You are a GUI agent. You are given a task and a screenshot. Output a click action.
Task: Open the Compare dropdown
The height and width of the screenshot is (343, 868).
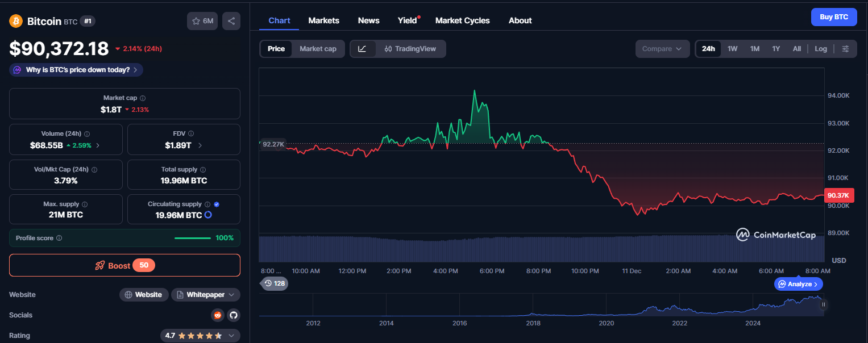[x=662, y=48]
